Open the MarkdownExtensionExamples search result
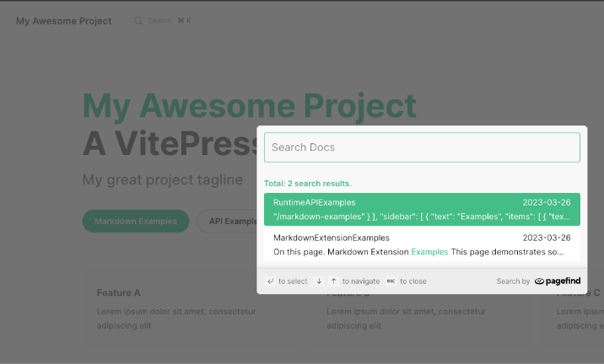604x364 pixels. point(422,244)
